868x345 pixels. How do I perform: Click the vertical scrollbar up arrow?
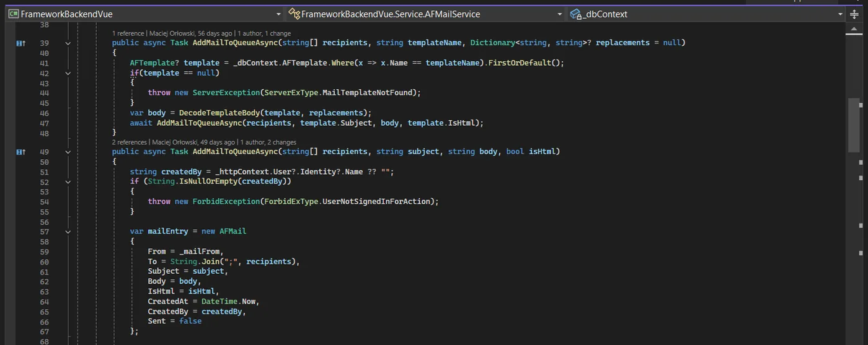(853, 30)
